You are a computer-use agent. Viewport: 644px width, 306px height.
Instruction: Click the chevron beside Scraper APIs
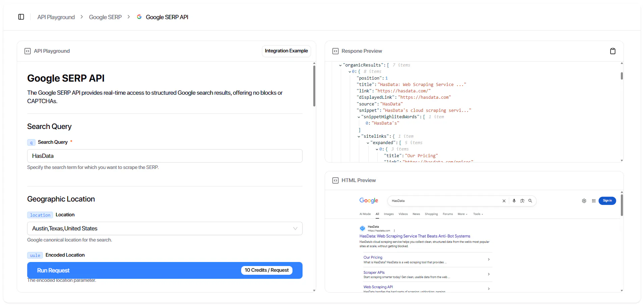coord(489,274)
